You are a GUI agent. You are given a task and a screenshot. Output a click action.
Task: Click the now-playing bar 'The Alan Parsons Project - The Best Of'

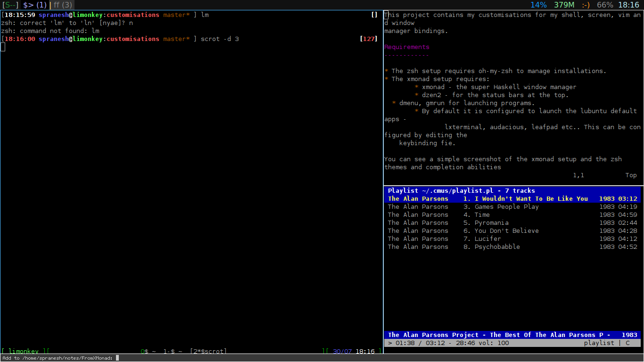pyautogui.click(x=512, y=335)
